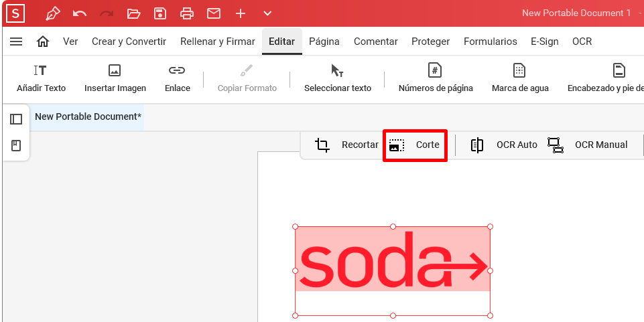Open the Página tab
Screen dimensions: 644x322
(x=324, y=42)
